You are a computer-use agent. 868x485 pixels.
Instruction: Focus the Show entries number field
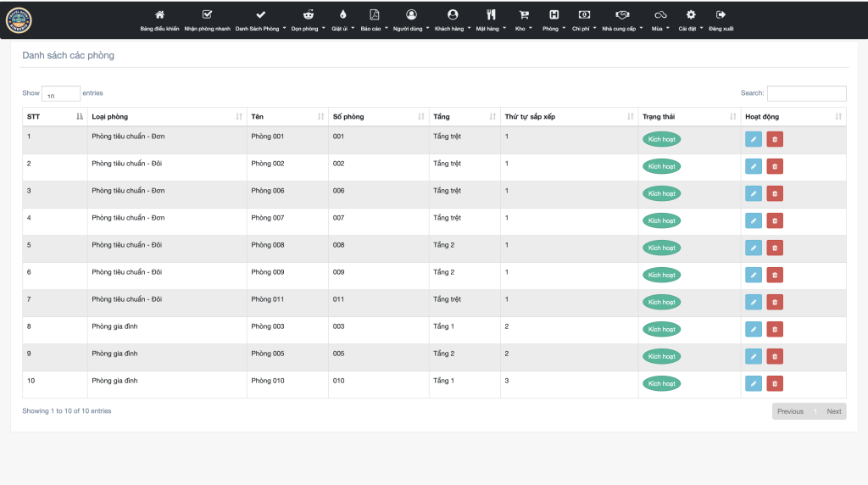click(61, 93)
